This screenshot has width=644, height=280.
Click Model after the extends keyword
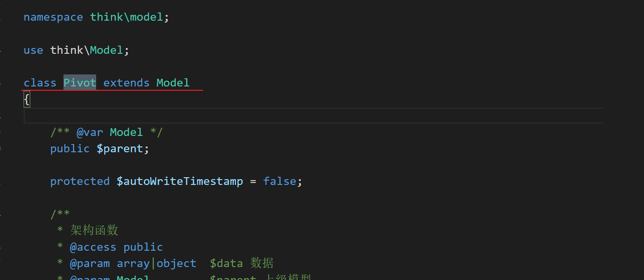click(173, 83)
